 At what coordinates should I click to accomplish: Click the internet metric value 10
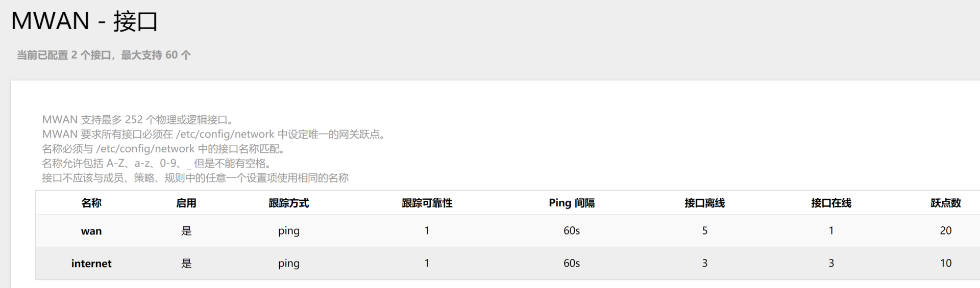tap(945, 264)
